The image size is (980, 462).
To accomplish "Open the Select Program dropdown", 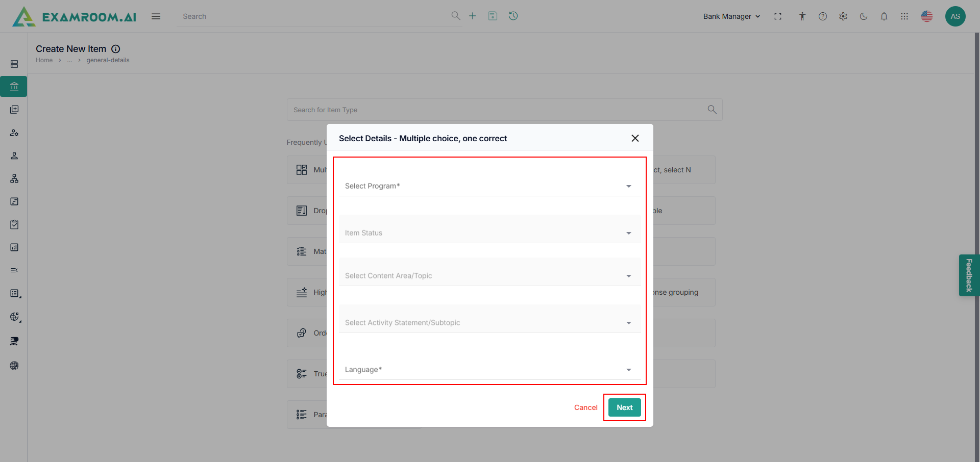I will 489,186.
